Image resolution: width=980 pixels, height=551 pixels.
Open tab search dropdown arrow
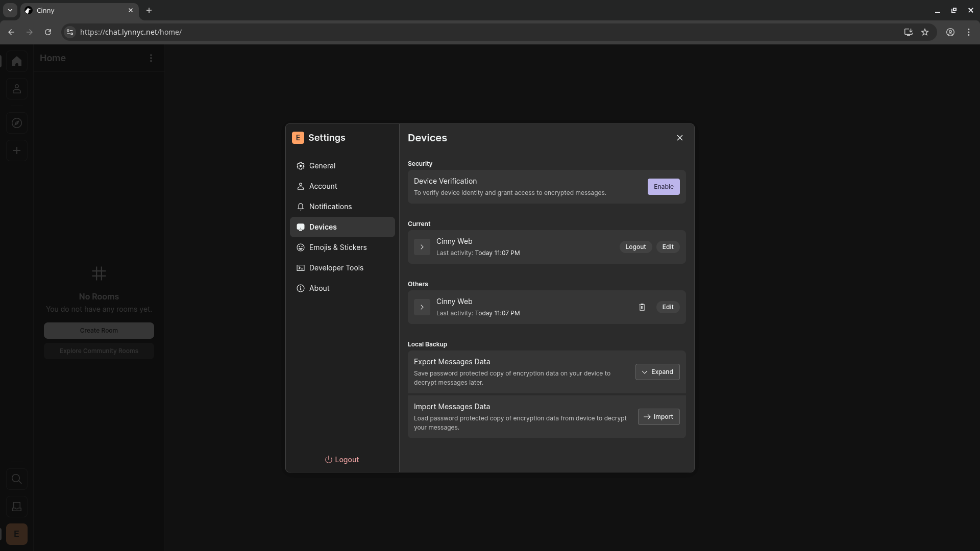point(10,10)
